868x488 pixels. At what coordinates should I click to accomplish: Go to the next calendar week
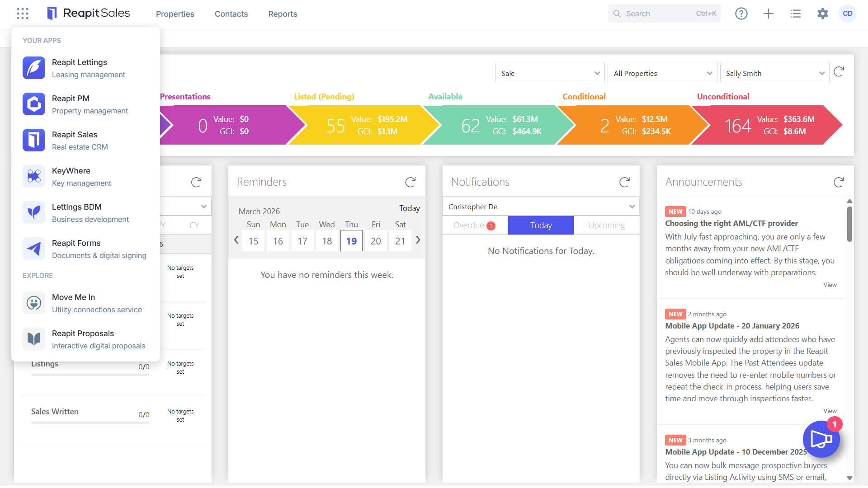pyautogui.click(x=418, y=240)
